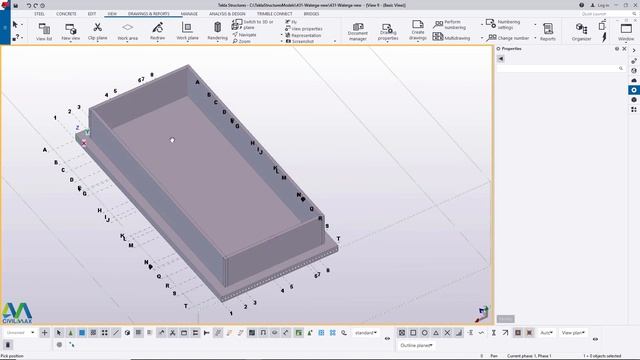This screenshot has width=640, height=360.
Task: Open the Auto snap depth dropdown
Action: tap(546, 333)
